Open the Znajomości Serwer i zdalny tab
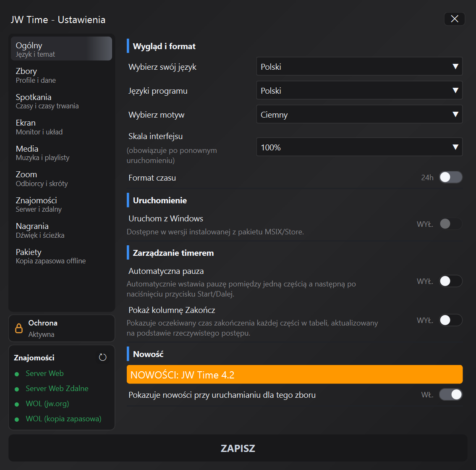This screenshot has width=476, height=470. 61,204
